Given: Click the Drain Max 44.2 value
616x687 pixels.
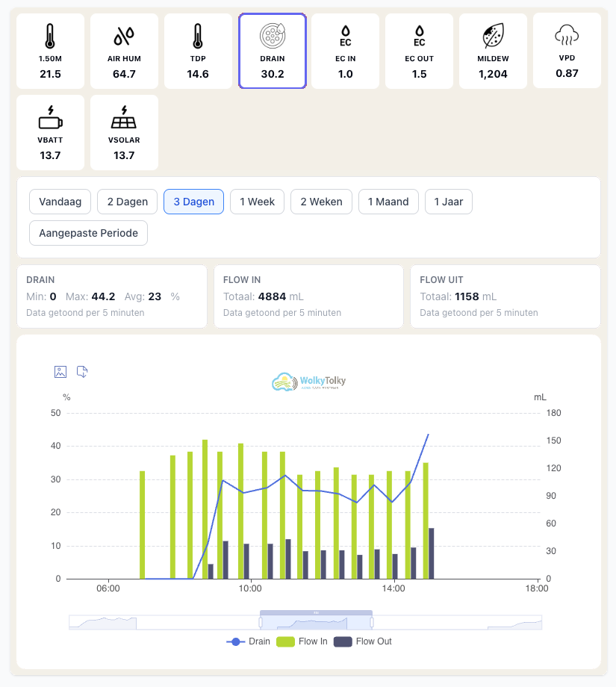Looking at the screenshot, I should point(103,296).
